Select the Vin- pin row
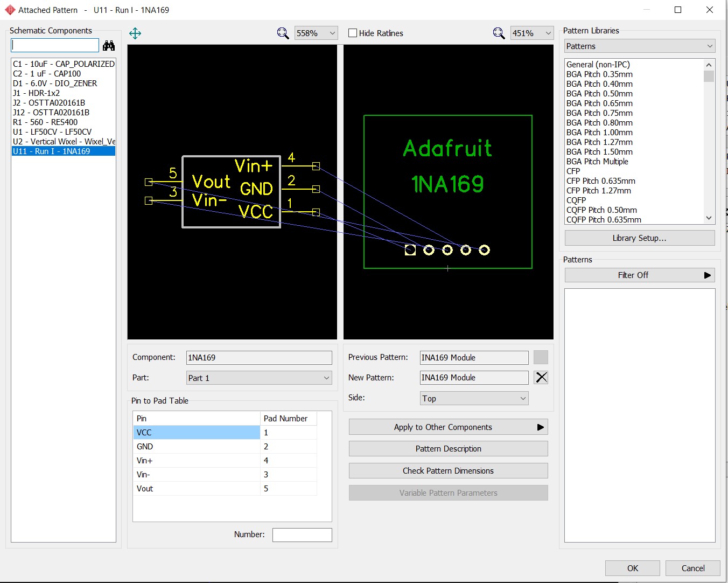Image resolution: width=728 pixels, height=583 pixels. click(225, 475)
